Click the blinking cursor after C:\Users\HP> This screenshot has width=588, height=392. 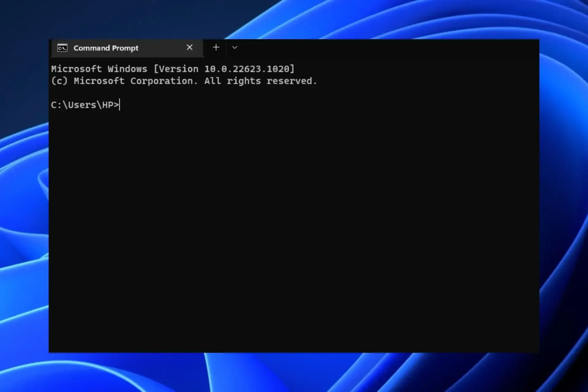[x=119, y=105]
